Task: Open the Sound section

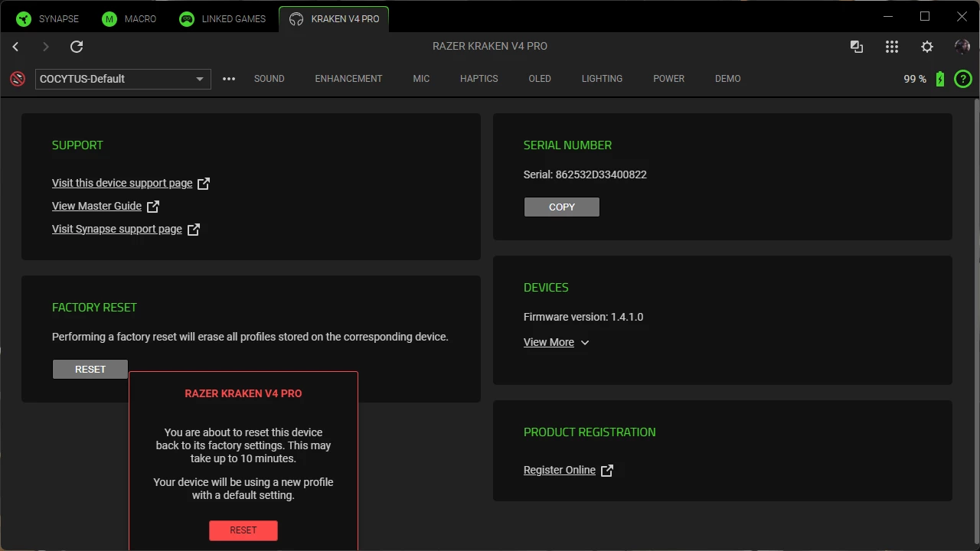Action: pyautogui.click(x=269, y=79)
